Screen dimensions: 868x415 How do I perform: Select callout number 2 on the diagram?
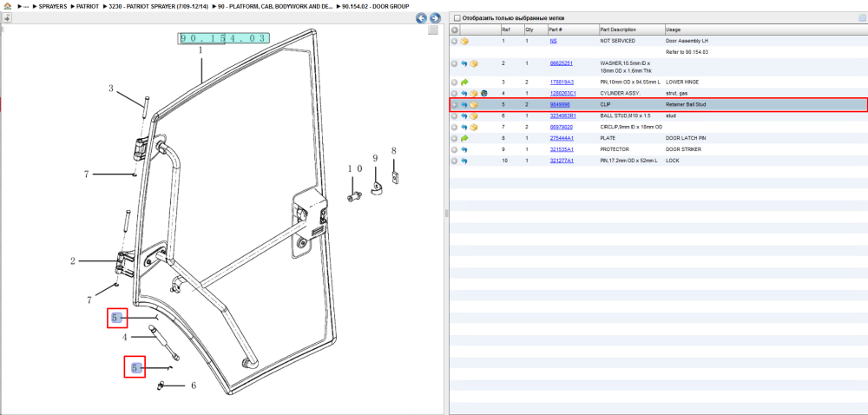(x=73, y=260)
